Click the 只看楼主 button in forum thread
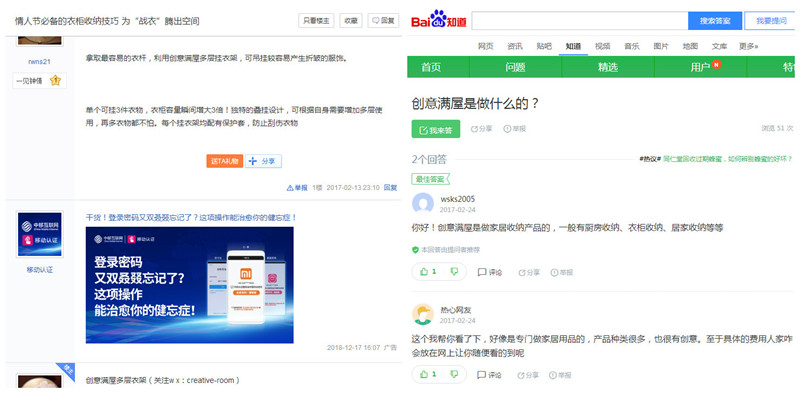The image size is (800, 393). click(316, 21)
